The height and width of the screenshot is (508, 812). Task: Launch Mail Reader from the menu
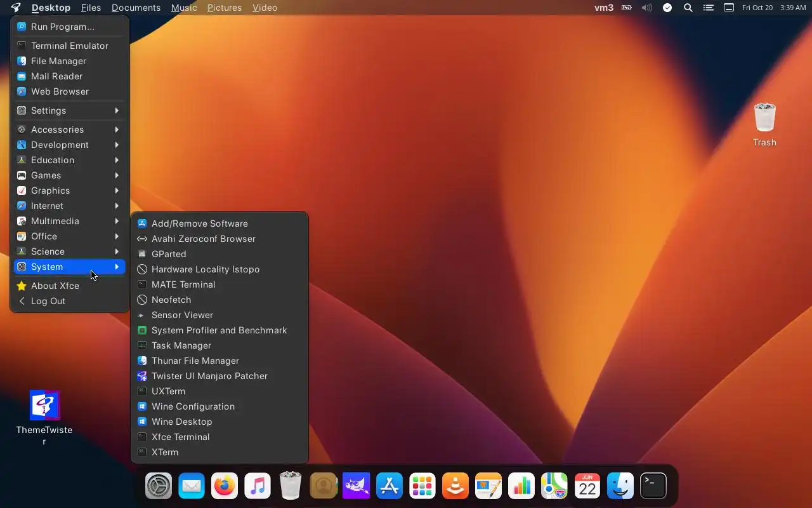tap(70, 76)
